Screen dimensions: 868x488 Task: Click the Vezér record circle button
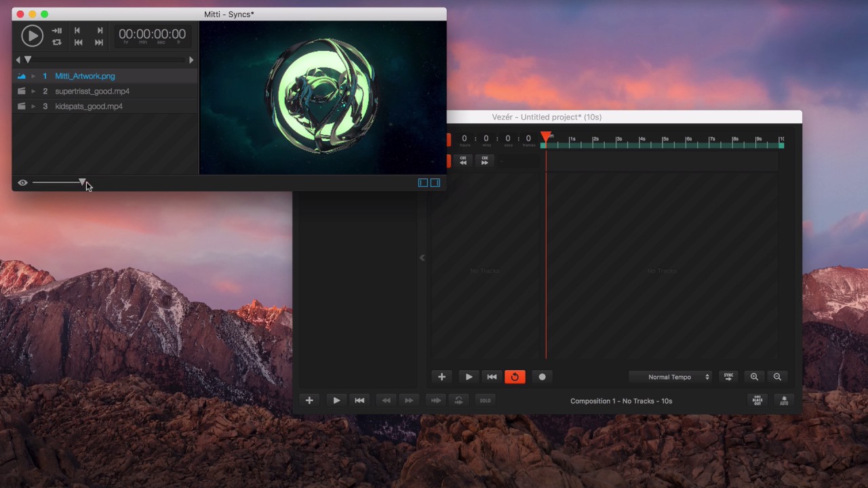[542, 377]
